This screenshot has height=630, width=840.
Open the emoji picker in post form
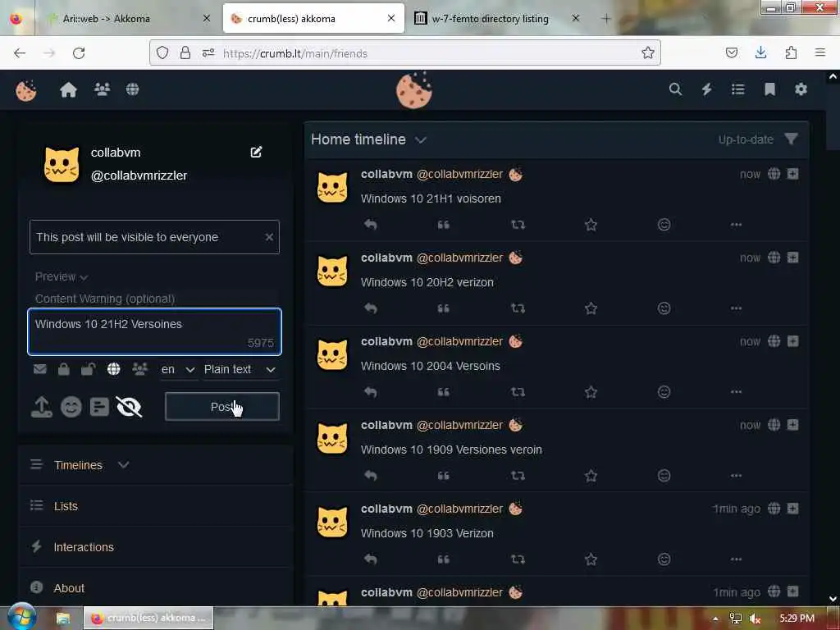click(x=71, y=408)
